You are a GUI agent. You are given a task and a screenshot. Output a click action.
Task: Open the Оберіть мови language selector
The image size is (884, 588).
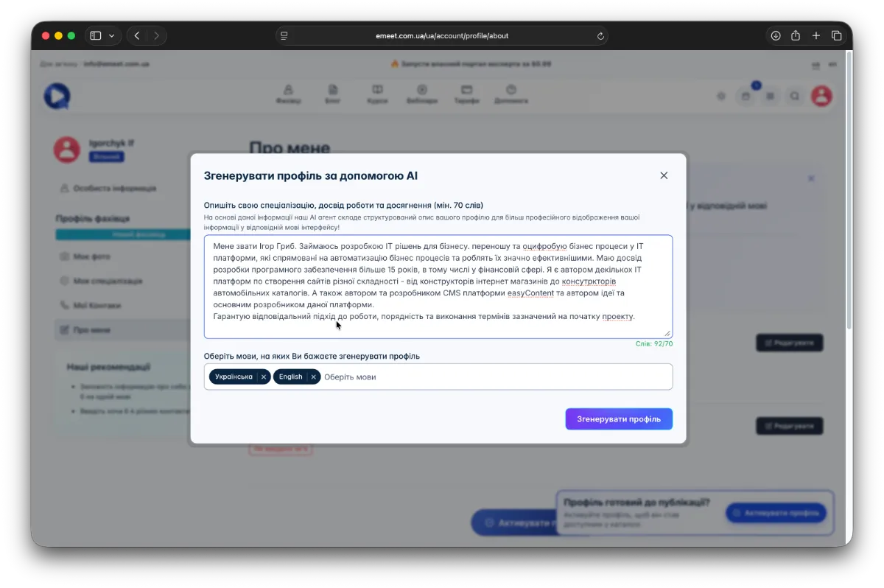click(494, 377)
